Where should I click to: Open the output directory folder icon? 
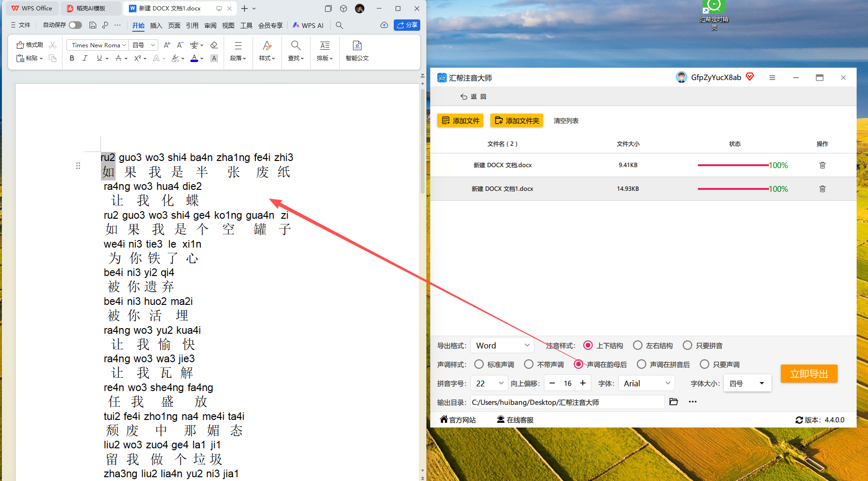673,402
